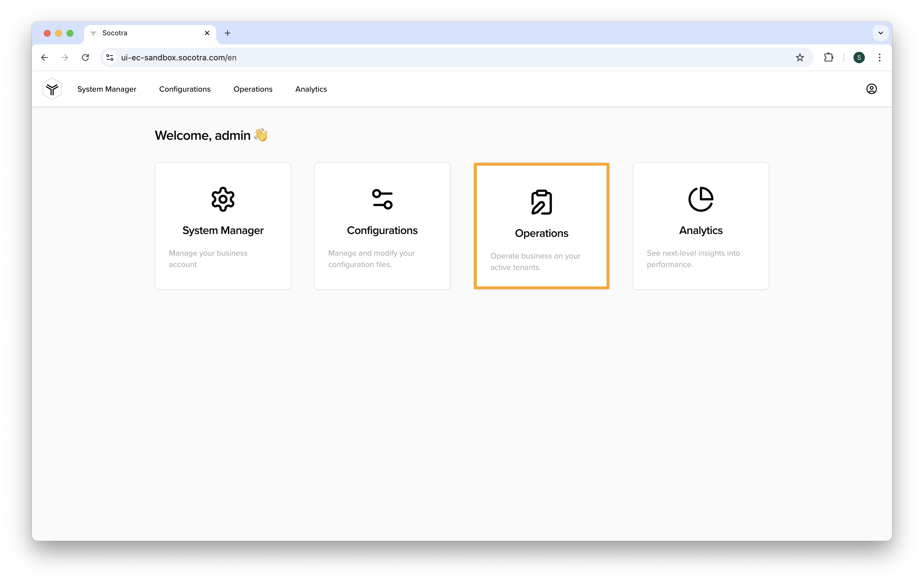Open System Manager in the top navigation

pos(107,89)
